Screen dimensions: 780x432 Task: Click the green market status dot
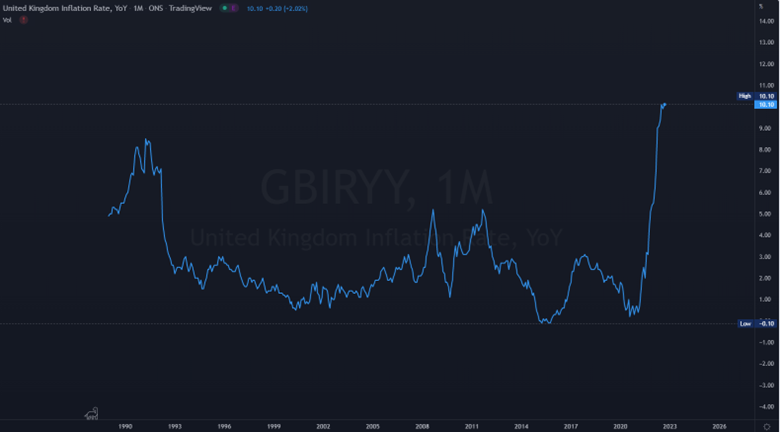click(x=225, y=8)
